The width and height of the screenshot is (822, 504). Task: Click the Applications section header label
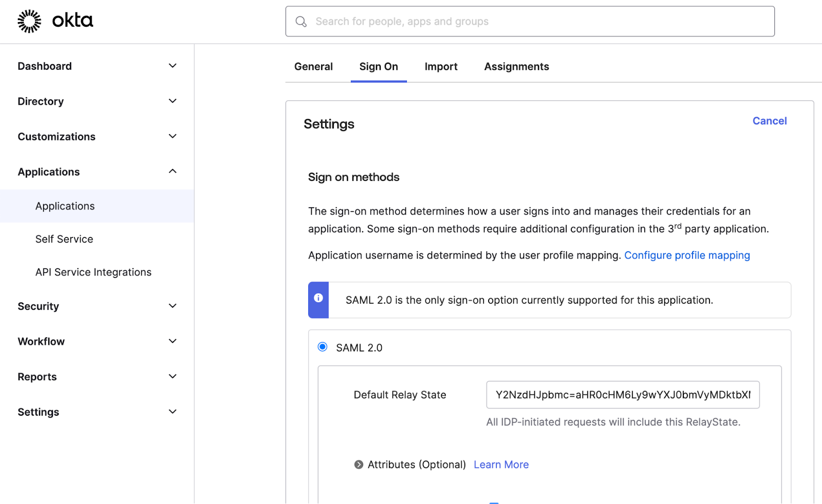(49, 172)
